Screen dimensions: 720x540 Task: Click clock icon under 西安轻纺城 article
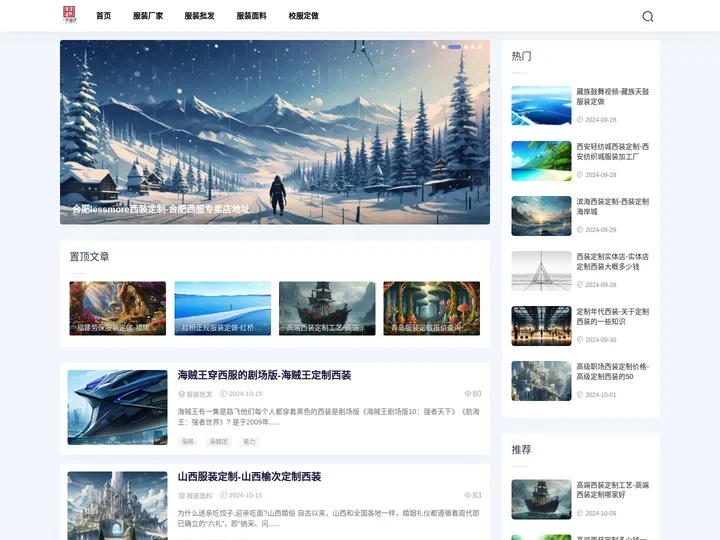[x=579, y=174]
